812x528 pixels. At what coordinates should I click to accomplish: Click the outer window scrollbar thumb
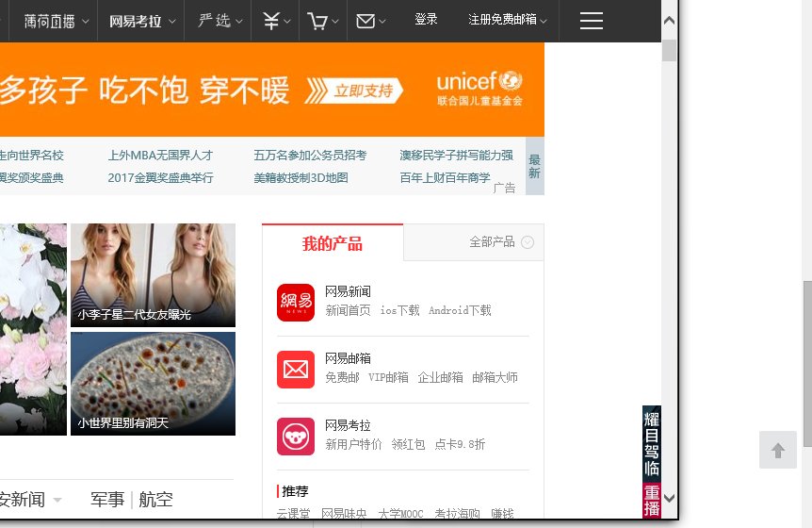coord(807,363)
